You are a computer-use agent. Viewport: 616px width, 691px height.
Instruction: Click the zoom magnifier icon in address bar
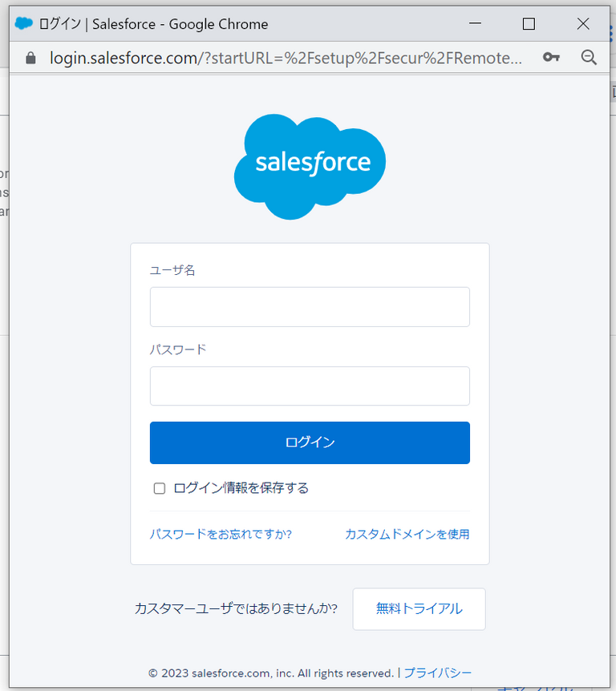coord(589,58)
